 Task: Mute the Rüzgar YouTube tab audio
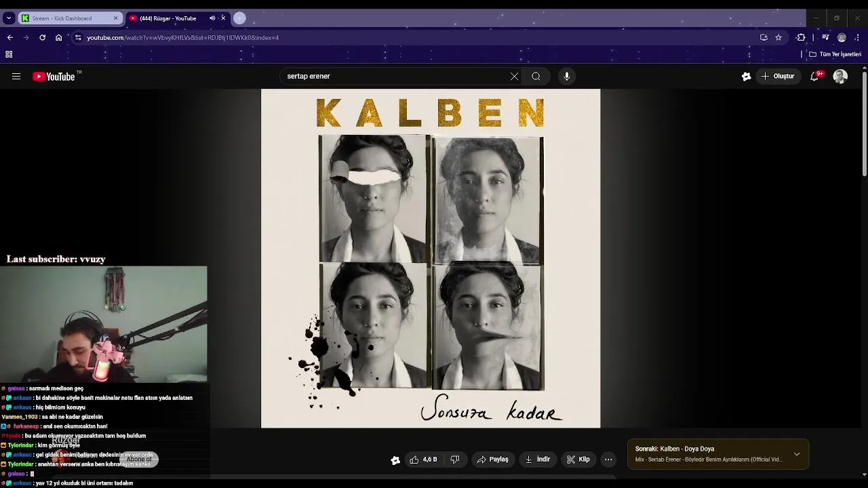(x=212, y=18)
